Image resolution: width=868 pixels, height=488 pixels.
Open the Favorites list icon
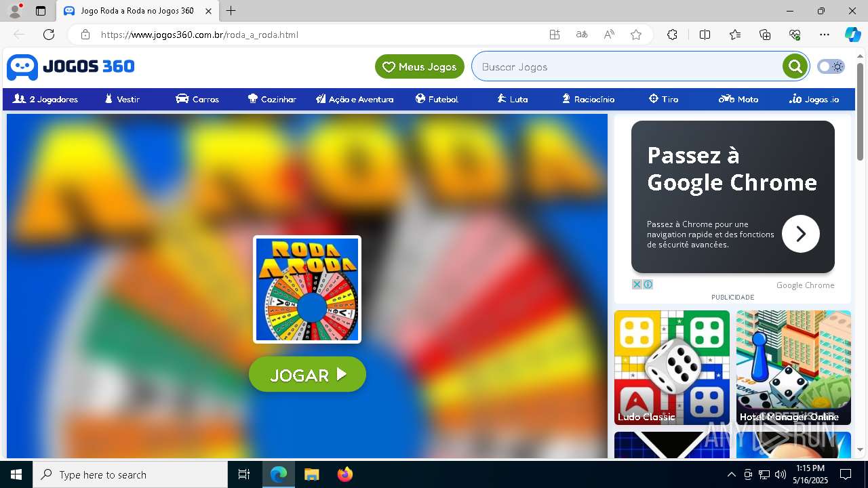[x=735, y=35]
